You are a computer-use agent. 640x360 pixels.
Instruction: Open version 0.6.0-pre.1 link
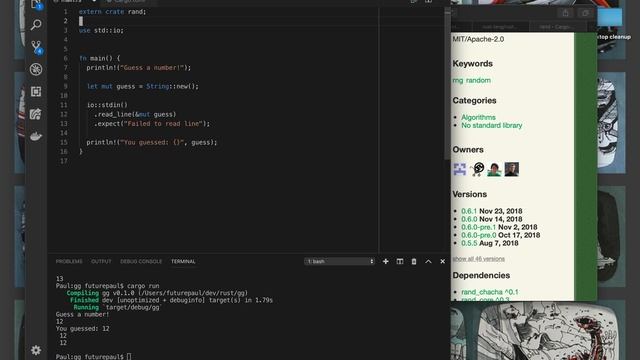pos(478,227)
